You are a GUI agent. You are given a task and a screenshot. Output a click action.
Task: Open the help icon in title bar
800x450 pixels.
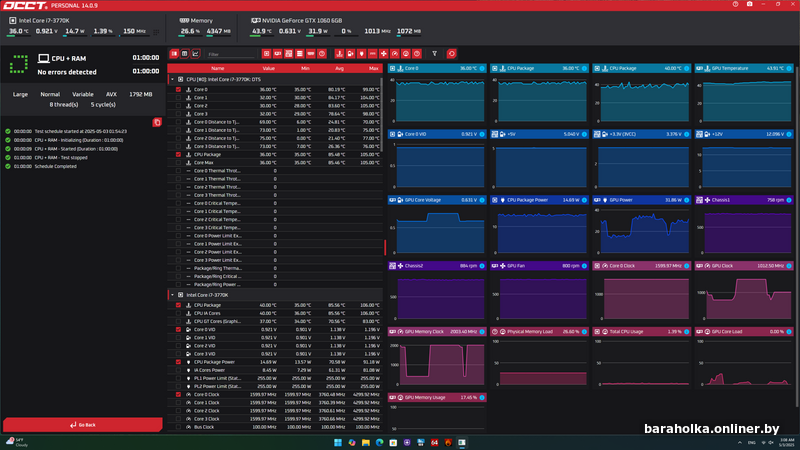[735, 4]
